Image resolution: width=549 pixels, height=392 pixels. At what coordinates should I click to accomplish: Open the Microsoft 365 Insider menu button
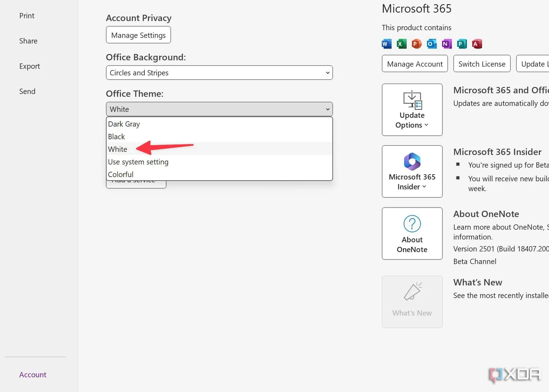pyautogui.click(x=412, y=171)
